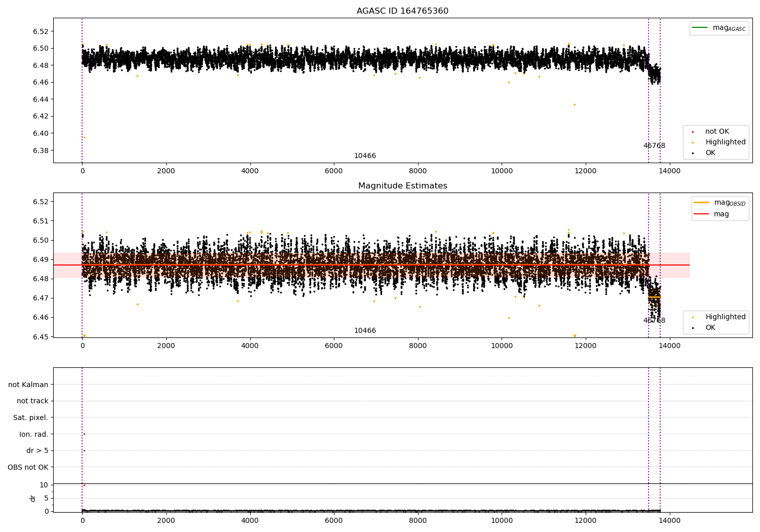The image size is (760, 532).
Task: Select the mag AGASC legend entry
Action: click(719, 28)
